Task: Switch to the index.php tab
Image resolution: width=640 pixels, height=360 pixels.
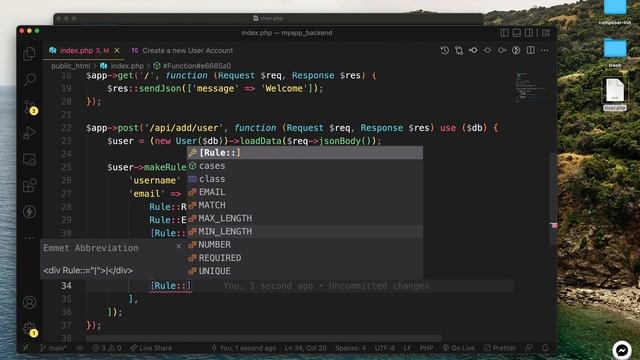Action: [x=84, y=50]
